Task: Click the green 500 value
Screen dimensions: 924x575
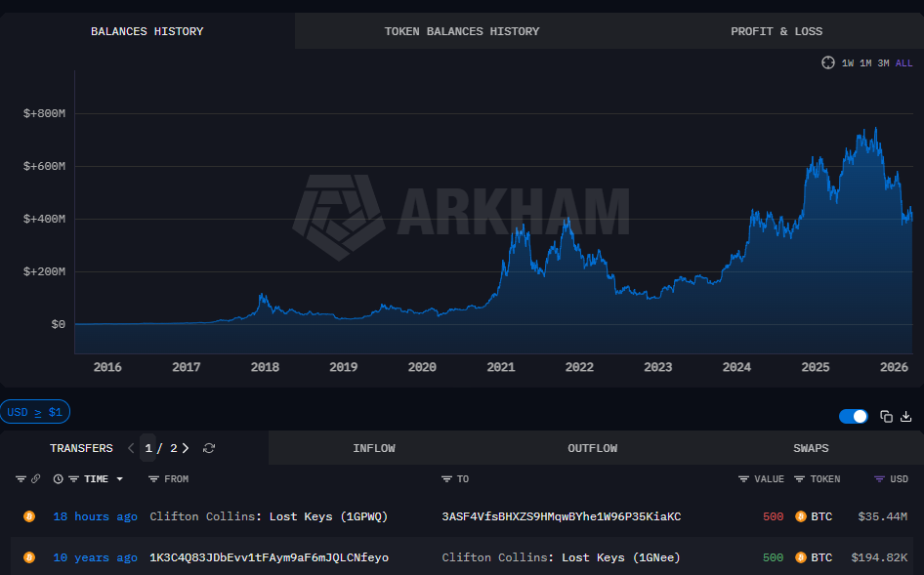Action: 774,557
